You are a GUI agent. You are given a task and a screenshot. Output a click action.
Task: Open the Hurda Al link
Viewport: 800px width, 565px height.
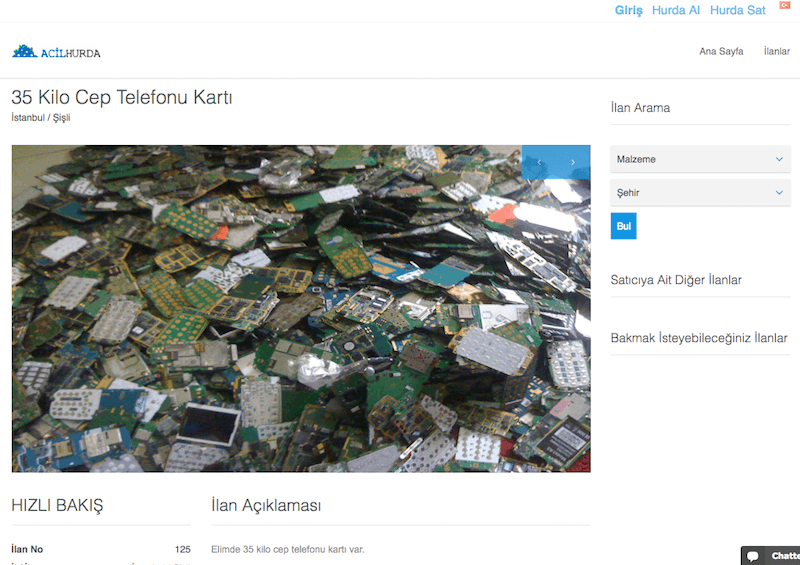(676, 10)
